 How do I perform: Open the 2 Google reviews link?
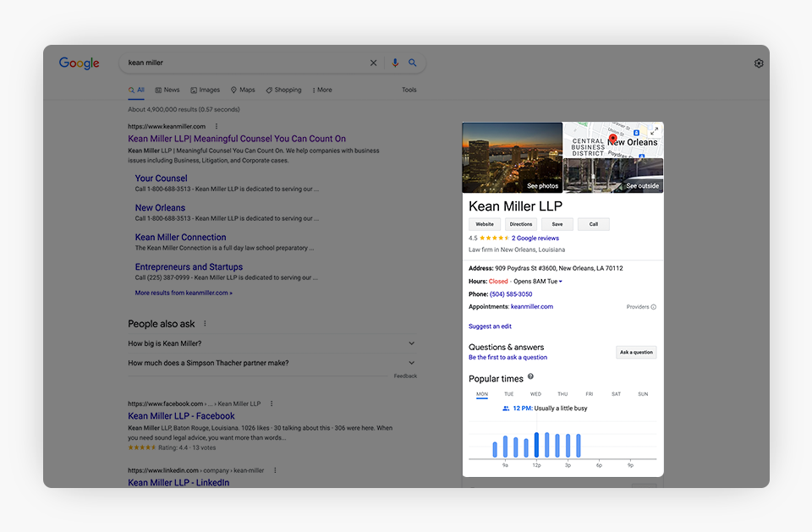click(535, 239)
